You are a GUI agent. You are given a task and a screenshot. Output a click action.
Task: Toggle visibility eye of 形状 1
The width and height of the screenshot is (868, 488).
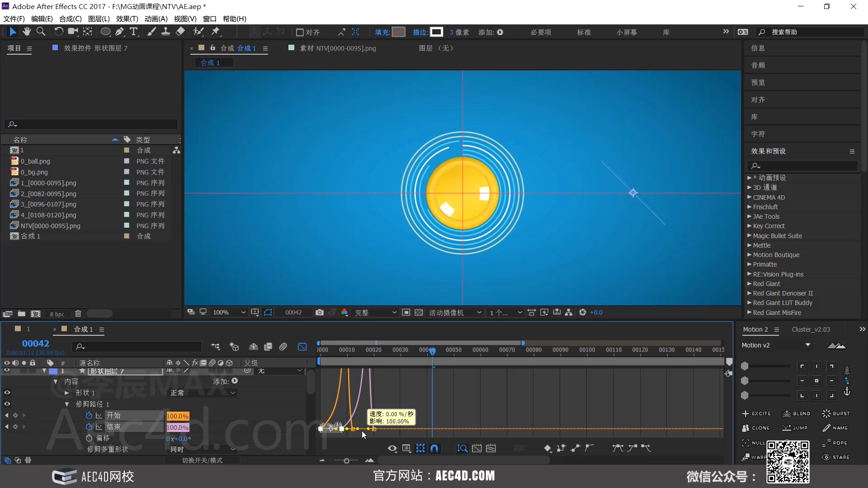pos(7,393)
